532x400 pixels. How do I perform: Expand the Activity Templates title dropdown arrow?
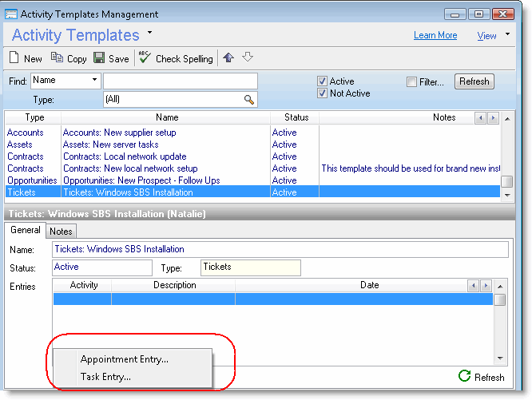click(149, 33)
